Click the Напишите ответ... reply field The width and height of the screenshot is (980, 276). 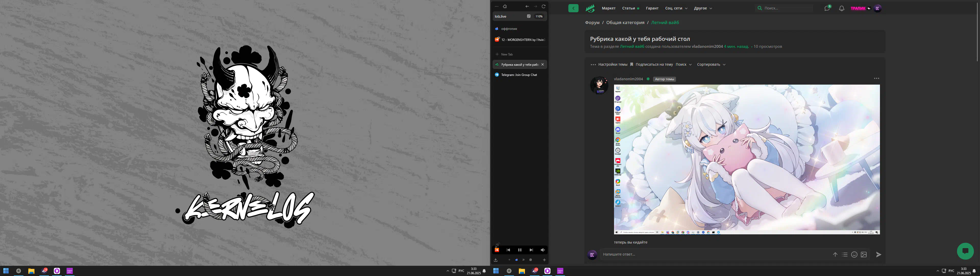pos(715,254)
